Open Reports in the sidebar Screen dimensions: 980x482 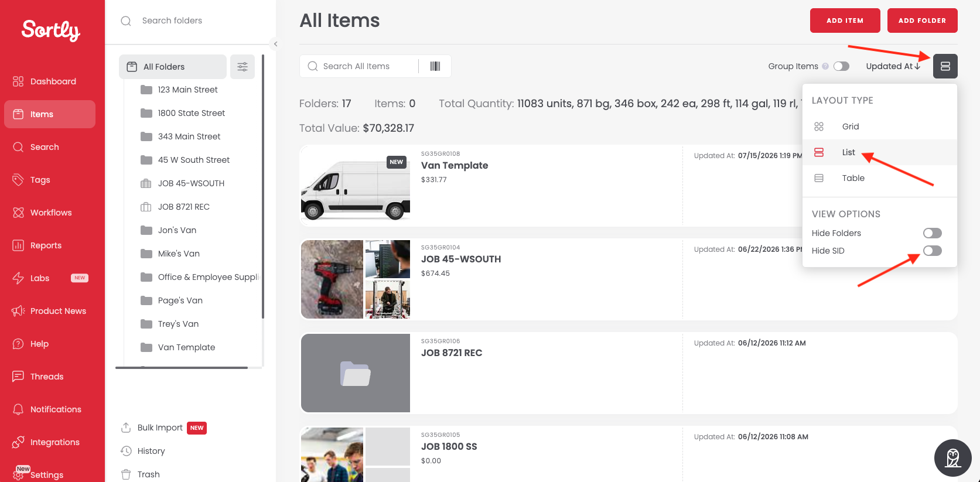click(50, 245)
